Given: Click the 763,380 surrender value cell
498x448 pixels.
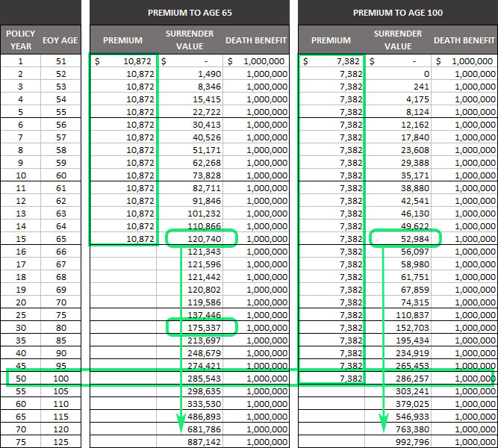Looking at the screenshot, I should (x=398, y=429).
